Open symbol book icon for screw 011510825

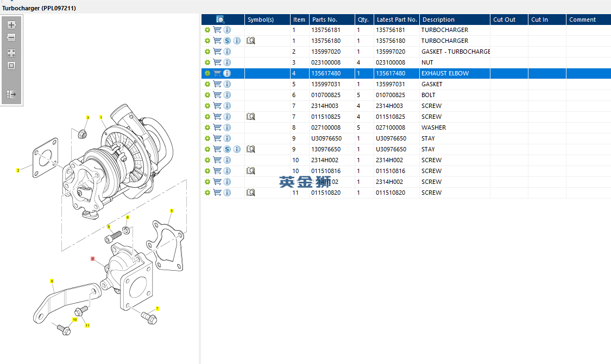coord(250,117)
